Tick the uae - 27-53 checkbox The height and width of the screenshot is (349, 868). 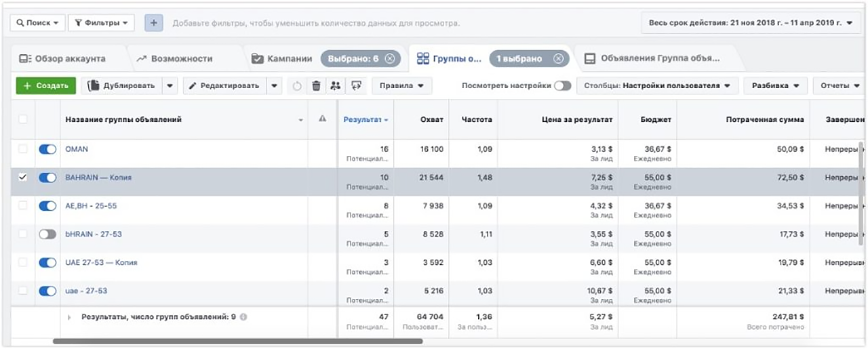click(23, 291)
